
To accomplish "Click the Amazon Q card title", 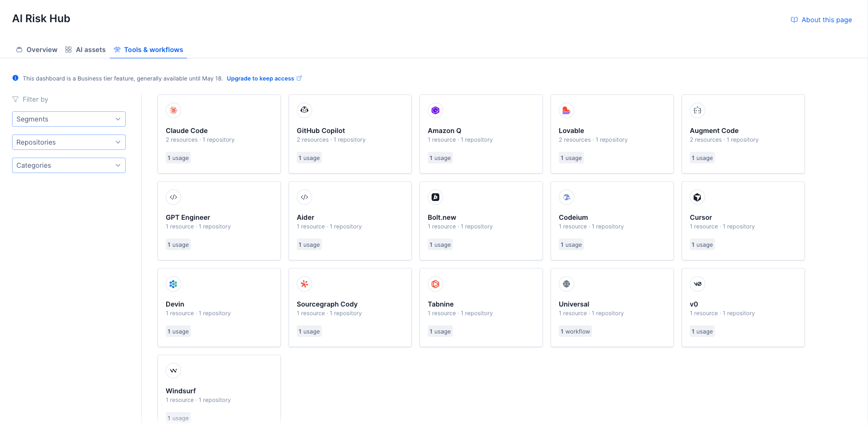I will [x=445, y=131].
